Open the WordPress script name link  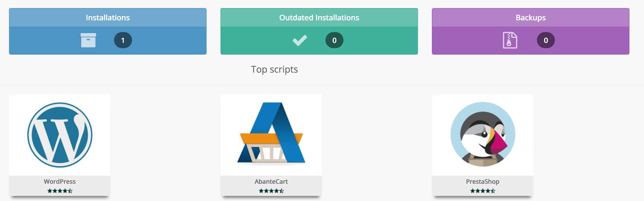[x=60, y=182]
